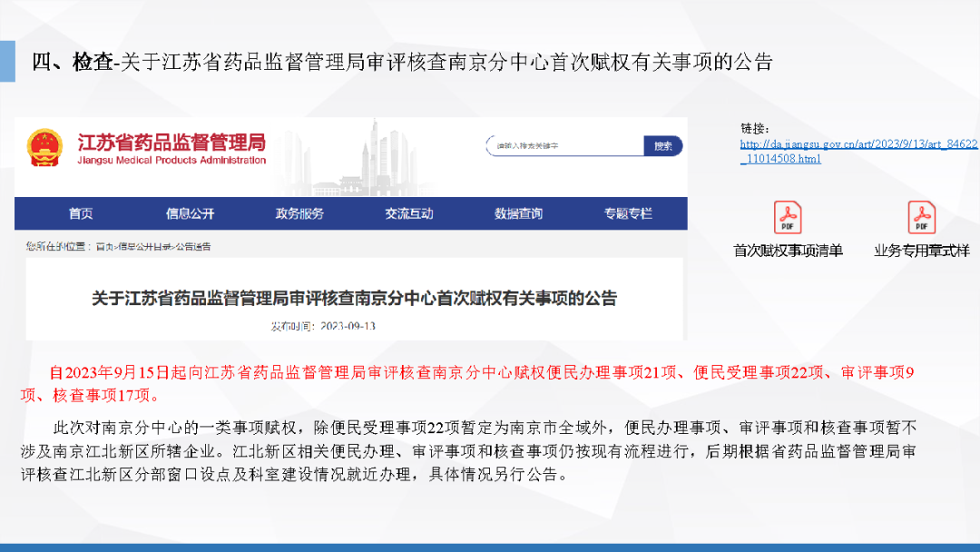
Task: Click the 公告通告 breadcrumb link
Action: pos(193,246)
